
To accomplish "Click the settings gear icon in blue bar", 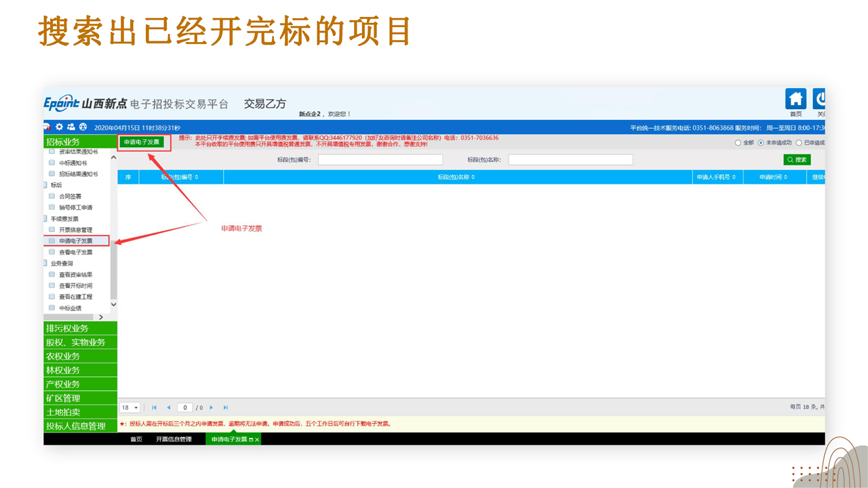I will click(x=59, y=127).
